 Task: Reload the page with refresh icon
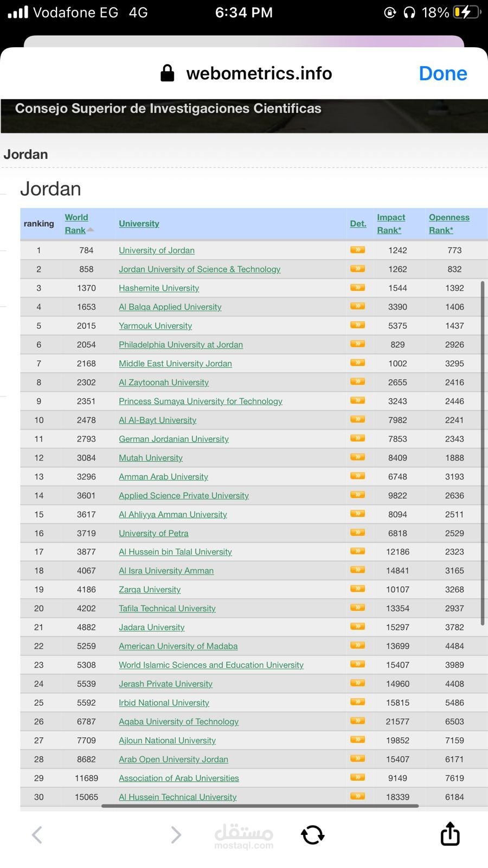(x=313, y=835)
